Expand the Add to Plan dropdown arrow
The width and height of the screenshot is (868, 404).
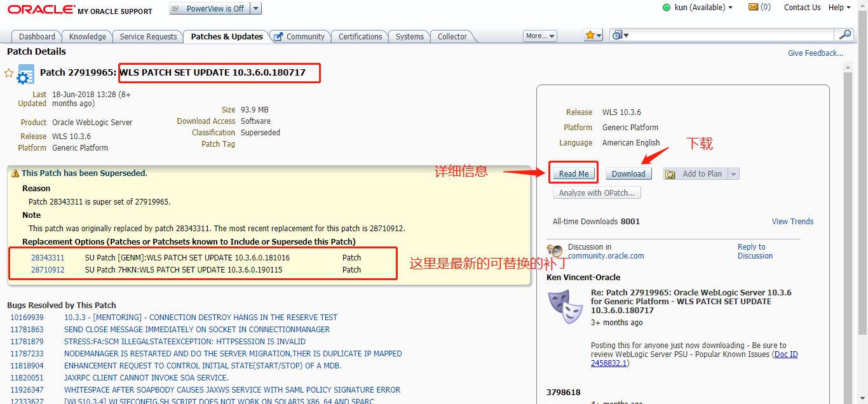[733, 174]
